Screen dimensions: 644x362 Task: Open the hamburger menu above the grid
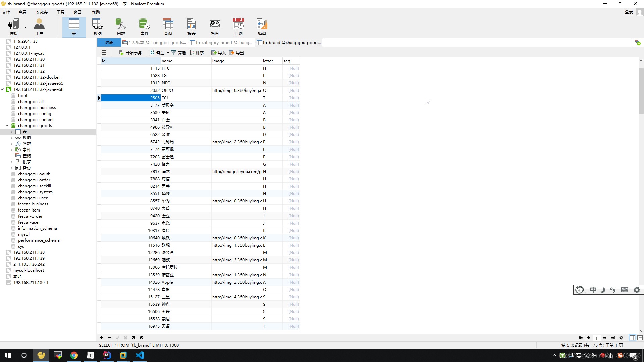104,53
